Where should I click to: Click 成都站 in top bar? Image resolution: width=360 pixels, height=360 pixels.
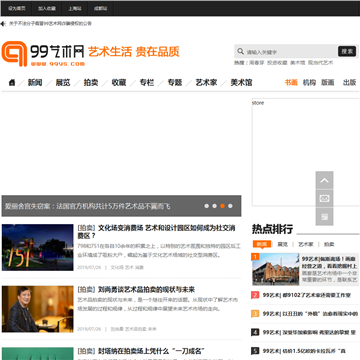coord(100,8)
